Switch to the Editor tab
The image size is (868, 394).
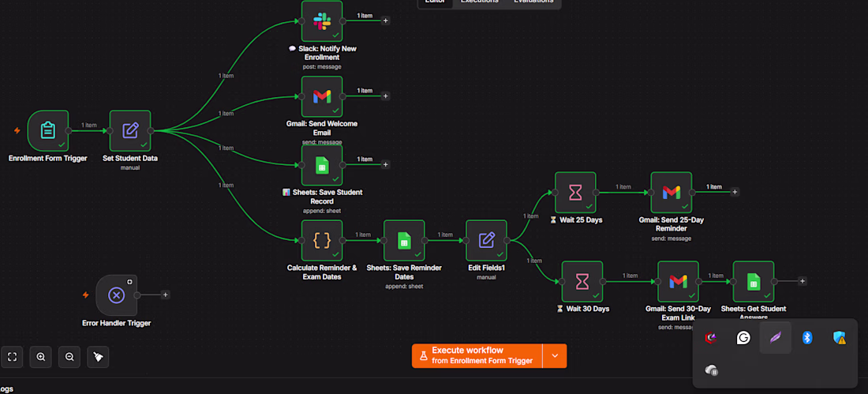435,2
